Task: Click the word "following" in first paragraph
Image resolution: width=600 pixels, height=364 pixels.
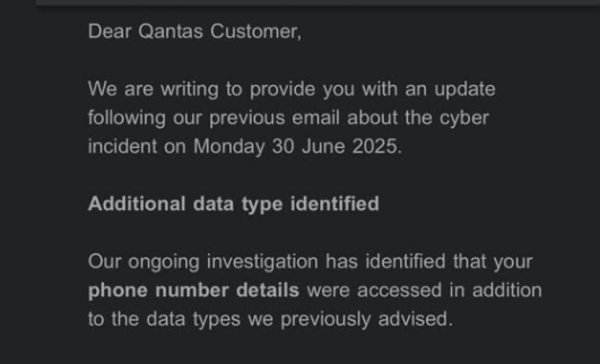Action: 126,118
